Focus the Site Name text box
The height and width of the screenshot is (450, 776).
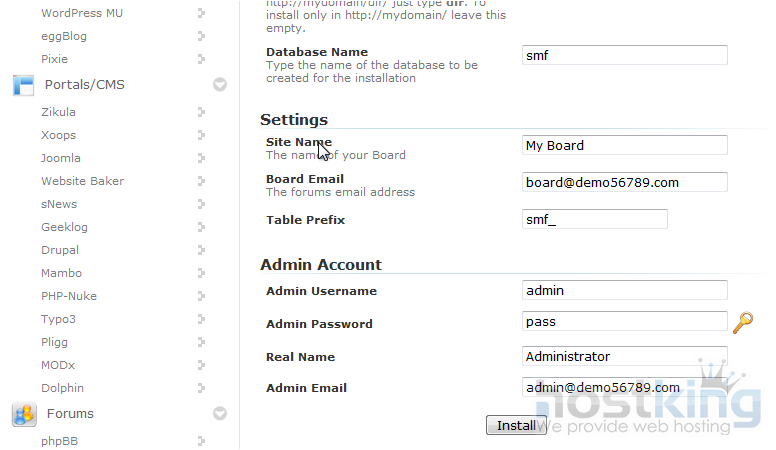(x=624, y=145)
